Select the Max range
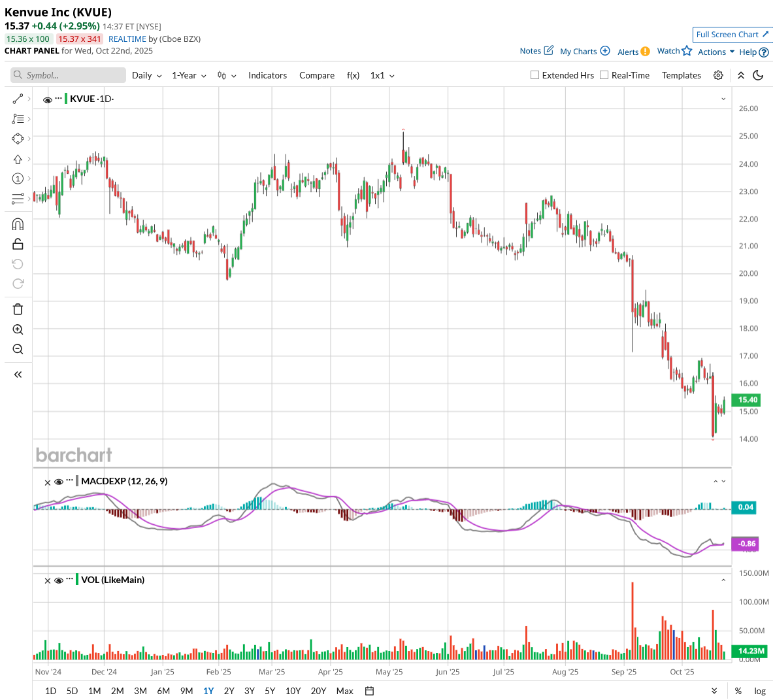This screenshot has width=773, height=700. [344, 691]
